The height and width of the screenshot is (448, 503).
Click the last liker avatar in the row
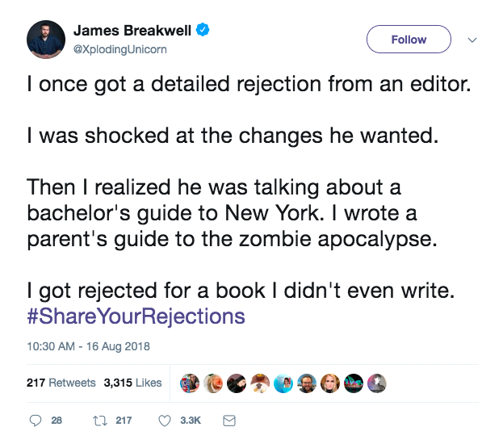click(377, 383)
